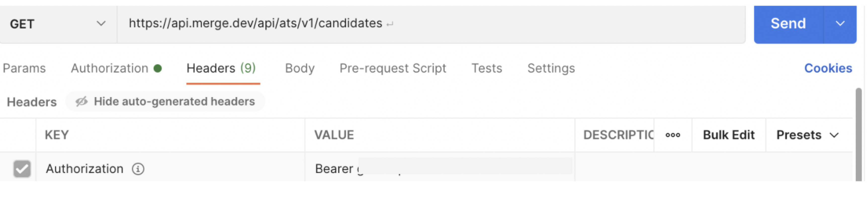Open the more options ellipsis near Description column
Image resolution: width=868 pixels, height=197 pixels.
coord(673,135)
